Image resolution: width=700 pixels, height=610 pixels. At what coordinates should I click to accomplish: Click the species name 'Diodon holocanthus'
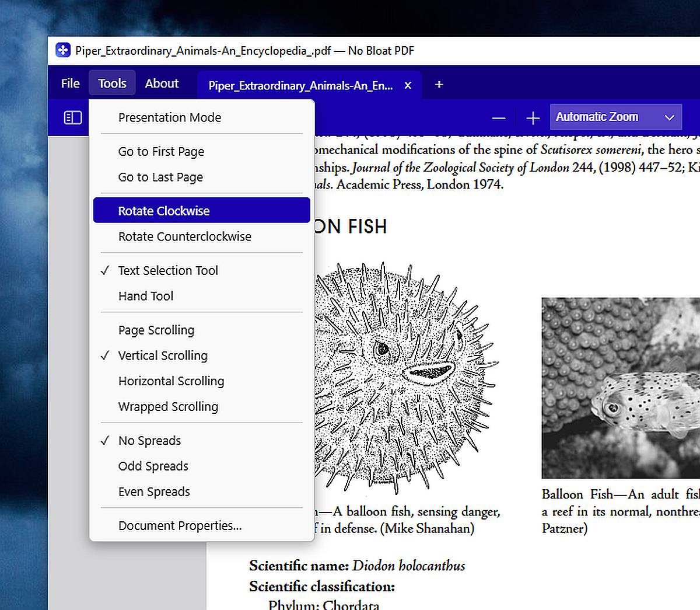pos(409,566)
